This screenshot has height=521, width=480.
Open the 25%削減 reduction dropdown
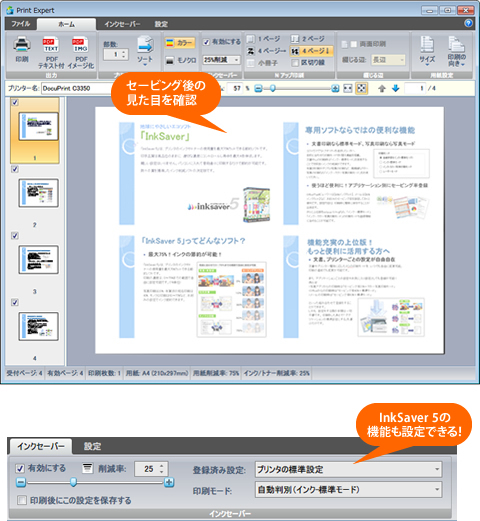pyautogui.click(x=221, y=60)
